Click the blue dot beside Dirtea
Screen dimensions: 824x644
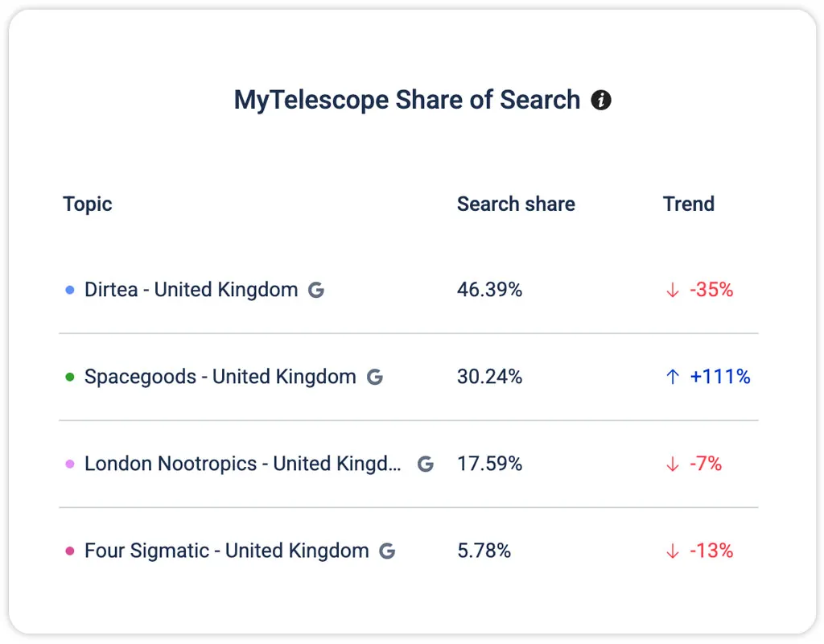coord(69,290)
